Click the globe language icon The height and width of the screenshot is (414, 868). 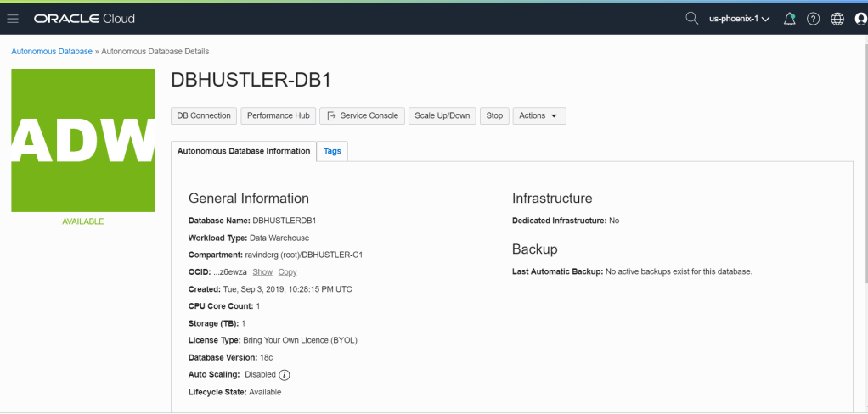tap(837, 19)
